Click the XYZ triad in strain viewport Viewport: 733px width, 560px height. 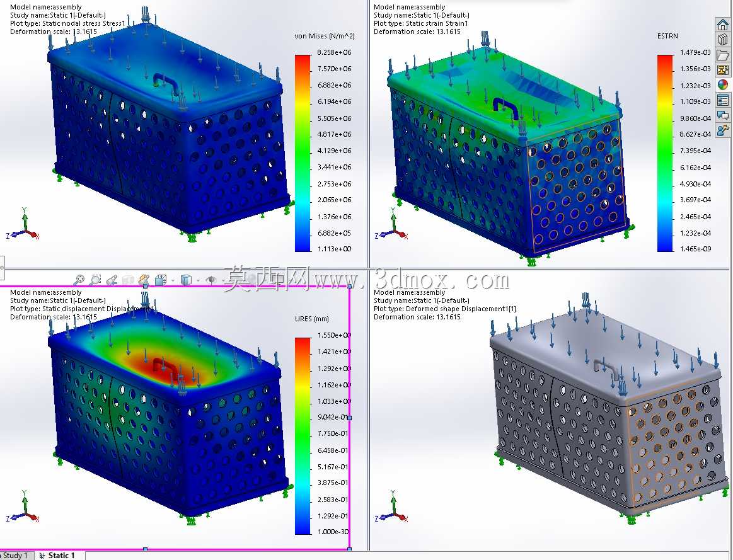(x=392, y=226)
